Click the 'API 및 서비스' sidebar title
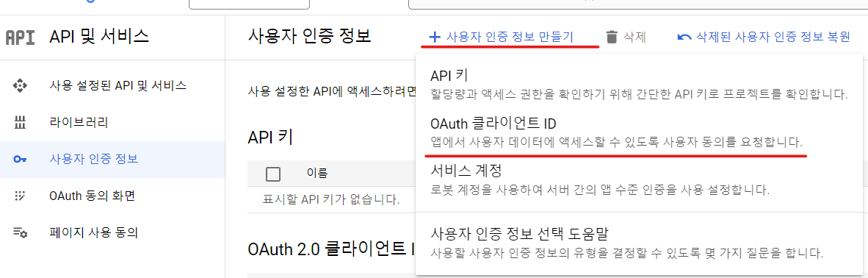This screenshot has width=868, height=278. [x=99, y=38]
